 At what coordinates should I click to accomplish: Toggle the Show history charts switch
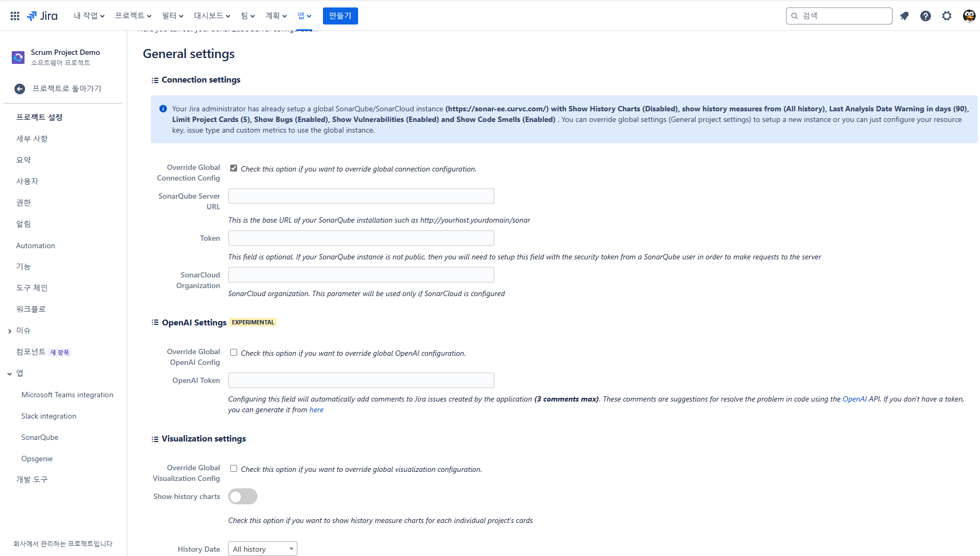242,496
